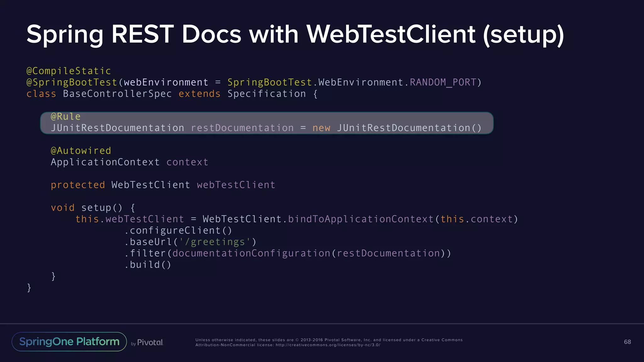Image resolution: width=644 pixels, height=362 pixels.
Task: Click the @Autowired annotation
Action: click(x=81, y=151)
